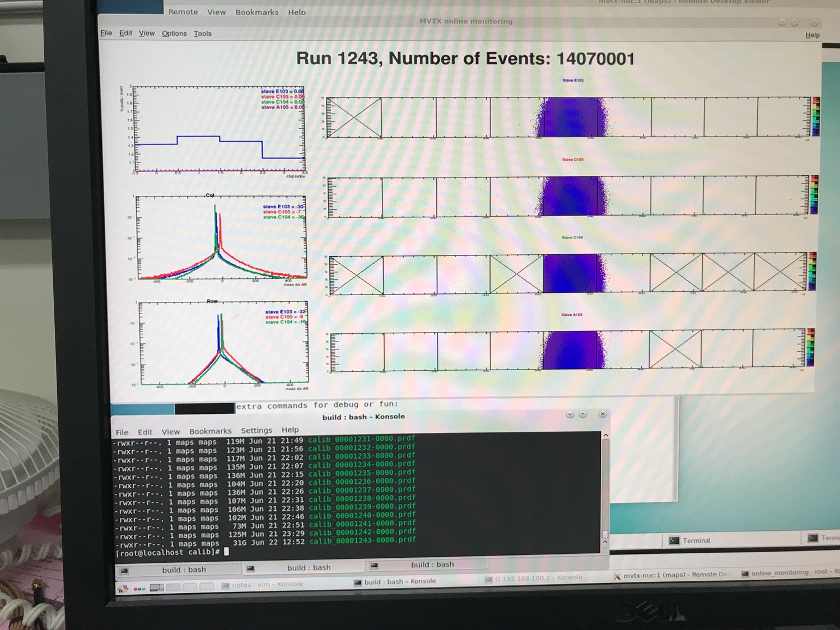The height and width of the screenshot is (630, 840).
Task: Click the Konsole icon on 'build : bash – Konsole' task
Action: tap(357, 582)
